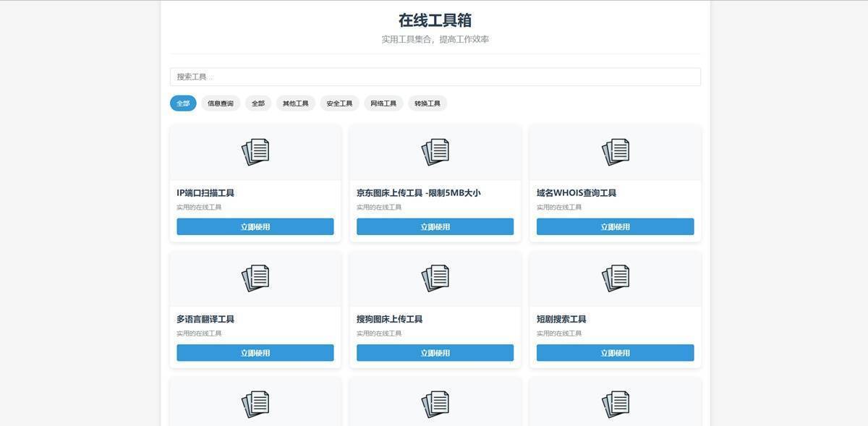Select the 域名WHOIS查询工具 card icon
Image resolution: width=868 pixels, height=426 pixels.
(615, 152)
